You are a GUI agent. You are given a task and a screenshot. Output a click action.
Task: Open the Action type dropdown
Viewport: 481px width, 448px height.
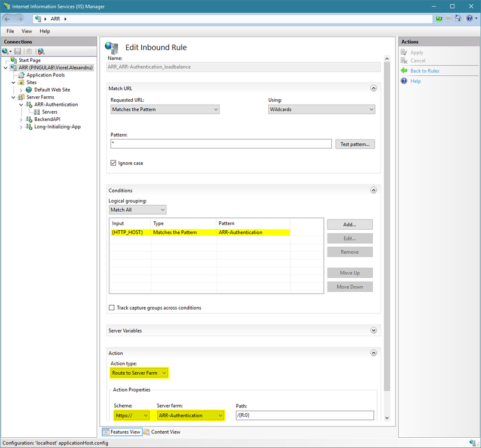(x=139, y=373)
